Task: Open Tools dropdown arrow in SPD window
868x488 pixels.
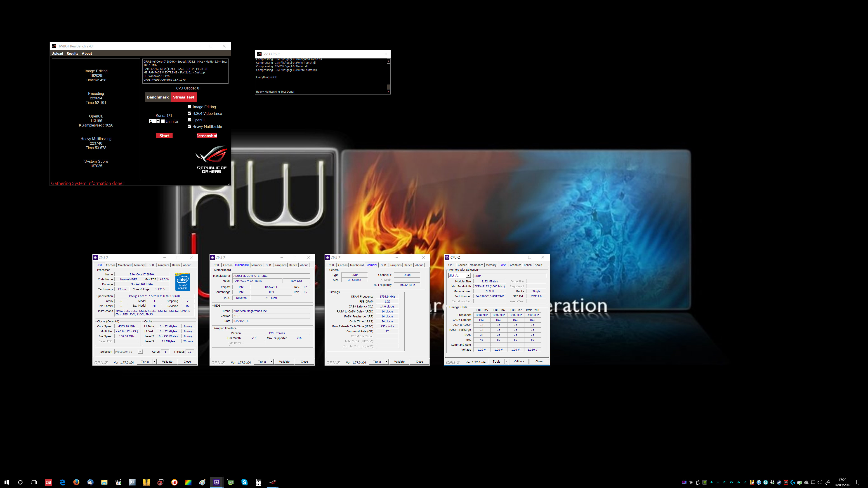Action: [506, 361]
